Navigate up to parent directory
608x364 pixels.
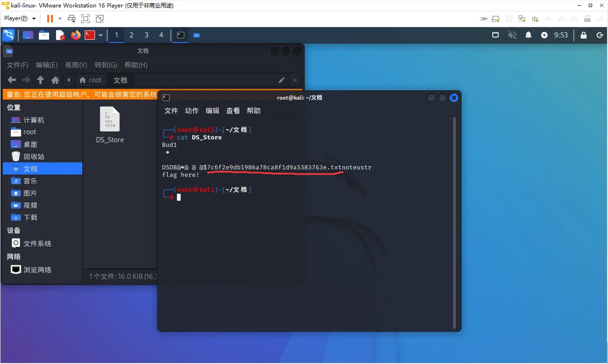pyautogui.click(x=41, y=80)
